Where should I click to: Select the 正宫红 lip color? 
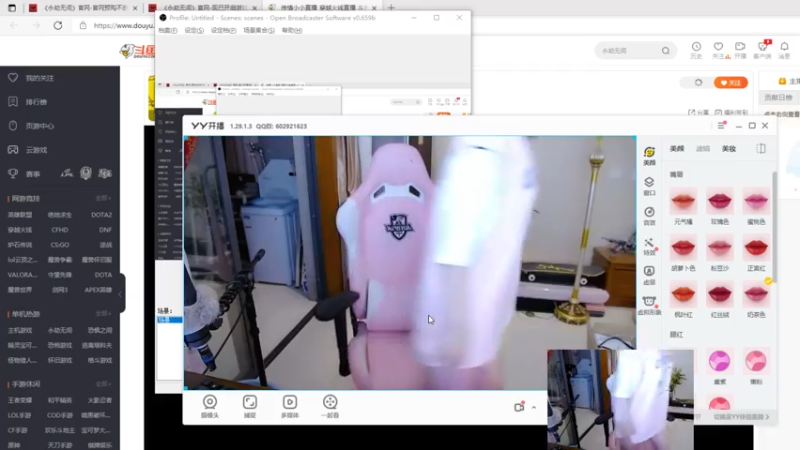(x=756, y=247)
